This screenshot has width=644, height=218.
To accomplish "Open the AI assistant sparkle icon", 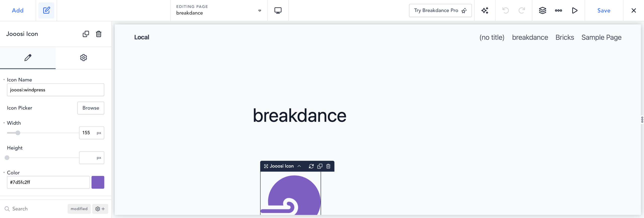I will pyautogui.click(x=485, y=10).
